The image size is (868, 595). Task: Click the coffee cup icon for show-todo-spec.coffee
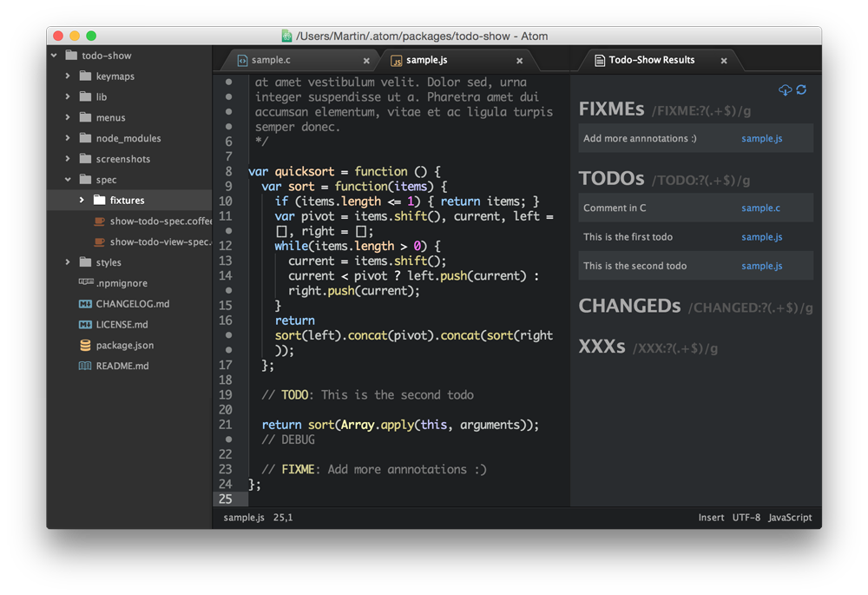(x=99, y=221)
